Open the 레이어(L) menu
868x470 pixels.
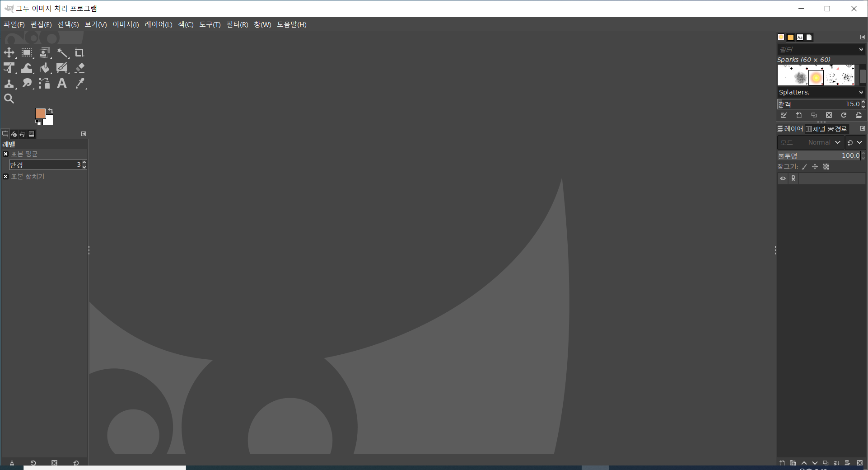pos(159,24)
